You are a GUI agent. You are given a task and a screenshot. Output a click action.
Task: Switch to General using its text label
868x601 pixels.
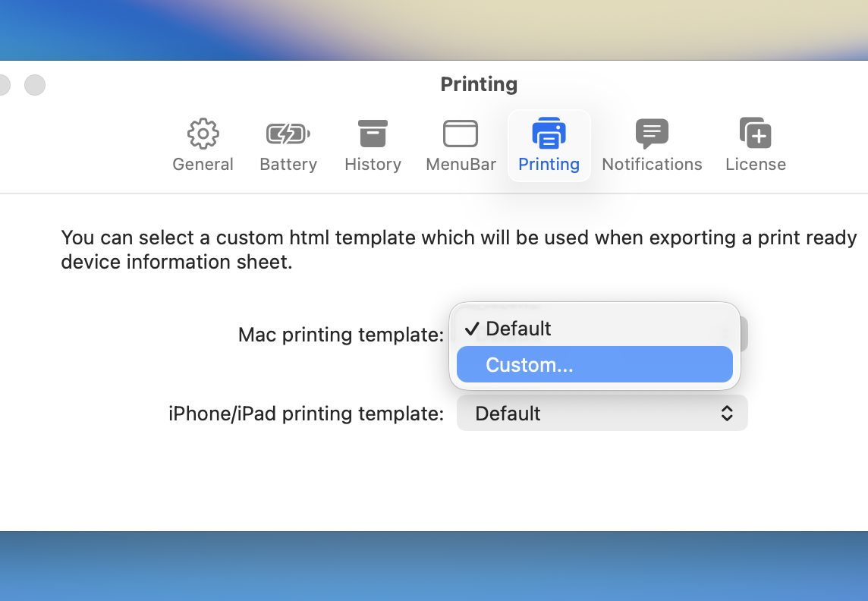point(203,165)
